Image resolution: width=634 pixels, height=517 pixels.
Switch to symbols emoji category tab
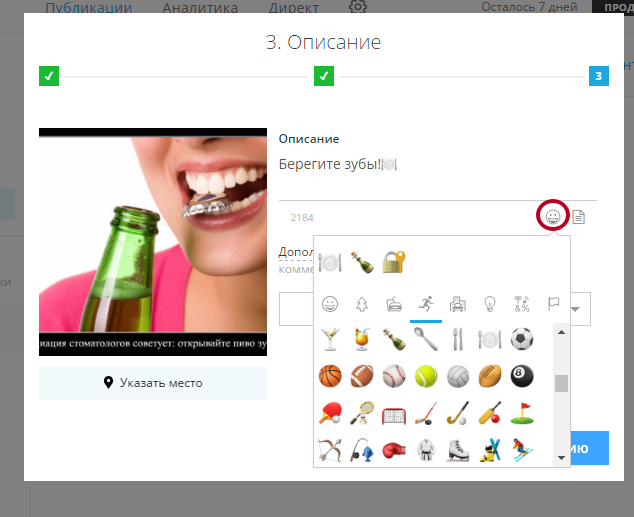point(522,304)
